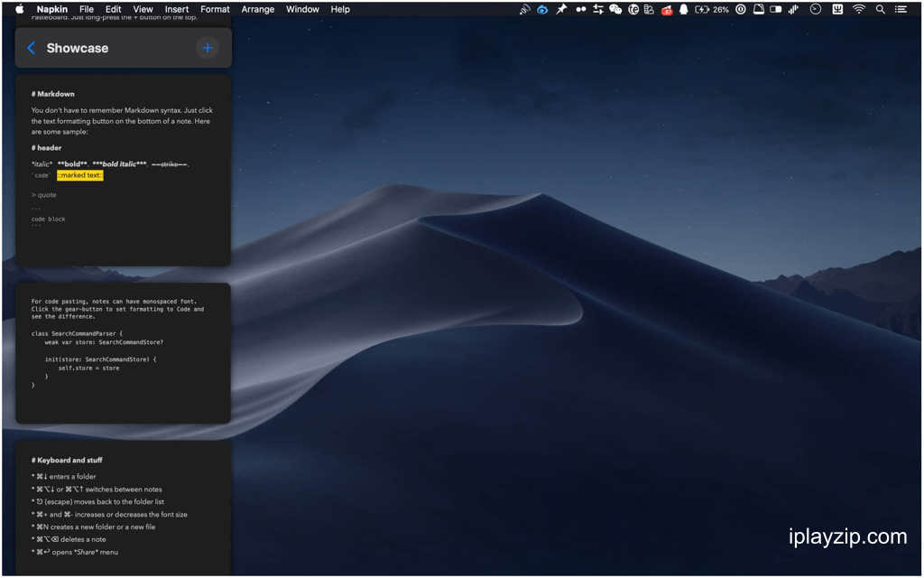Click the Showcase folder title
Screen dimensions: 924x578
click(x=78, y=49)
